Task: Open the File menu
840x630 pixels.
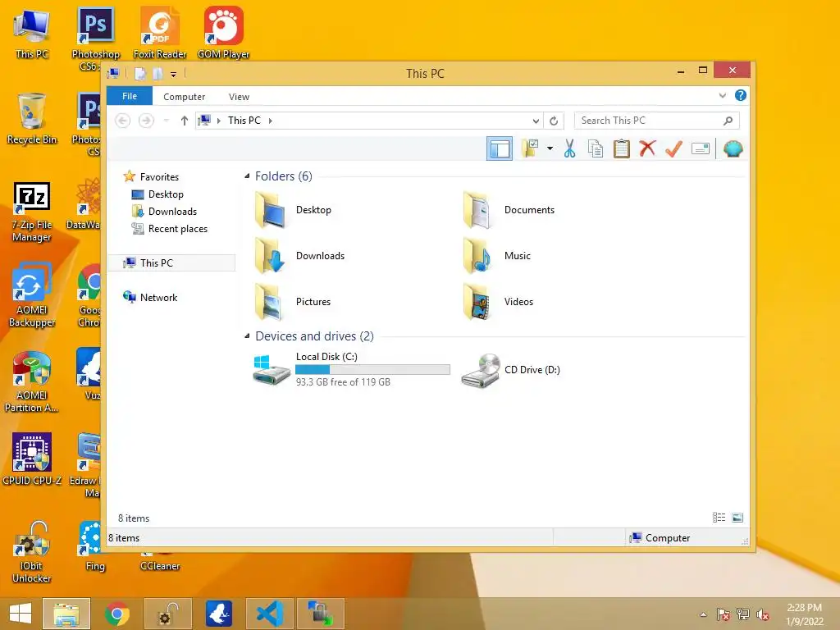Action: point(130,96)
